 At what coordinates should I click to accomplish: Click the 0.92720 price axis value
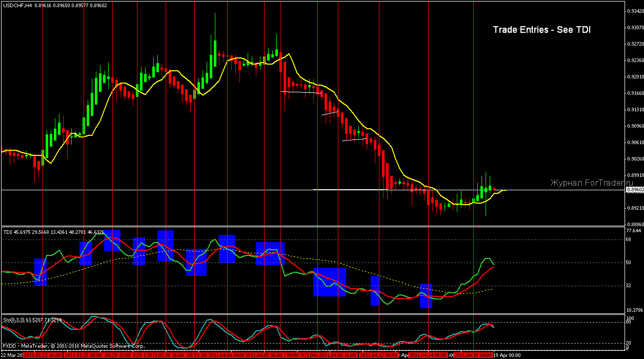[635, 44]
